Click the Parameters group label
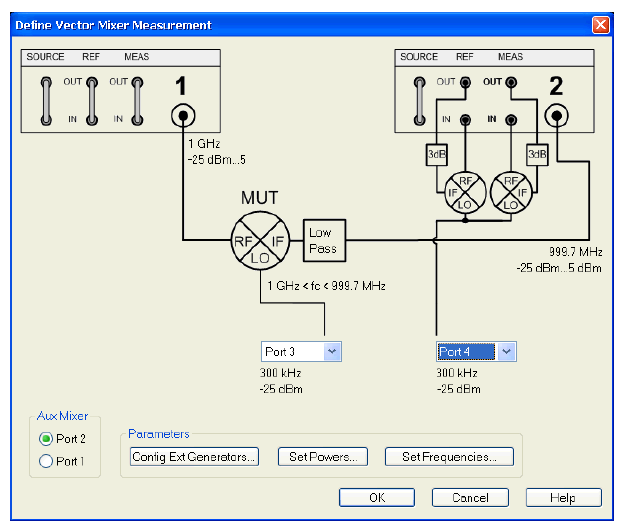The image size is (621, 528). 159,434
